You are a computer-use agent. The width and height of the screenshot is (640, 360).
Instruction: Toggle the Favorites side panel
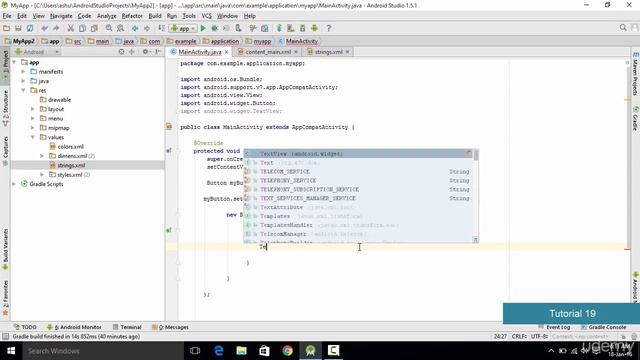[x=5, y=298]
